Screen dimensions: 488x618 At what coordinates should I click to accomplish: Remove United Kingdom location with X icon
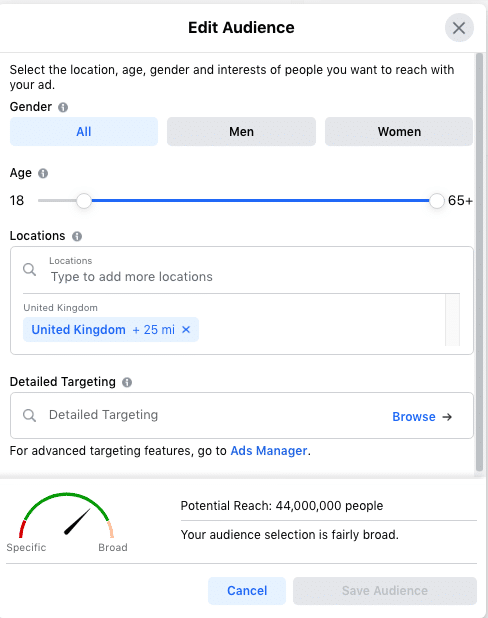[186, 329]
